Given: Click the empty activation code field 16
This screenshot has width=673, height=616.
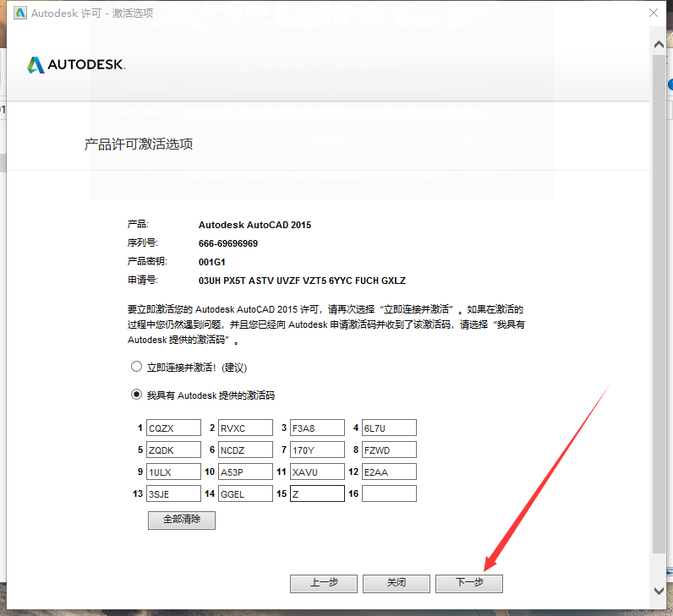Looking at the screenshot, I should (389, 493).
